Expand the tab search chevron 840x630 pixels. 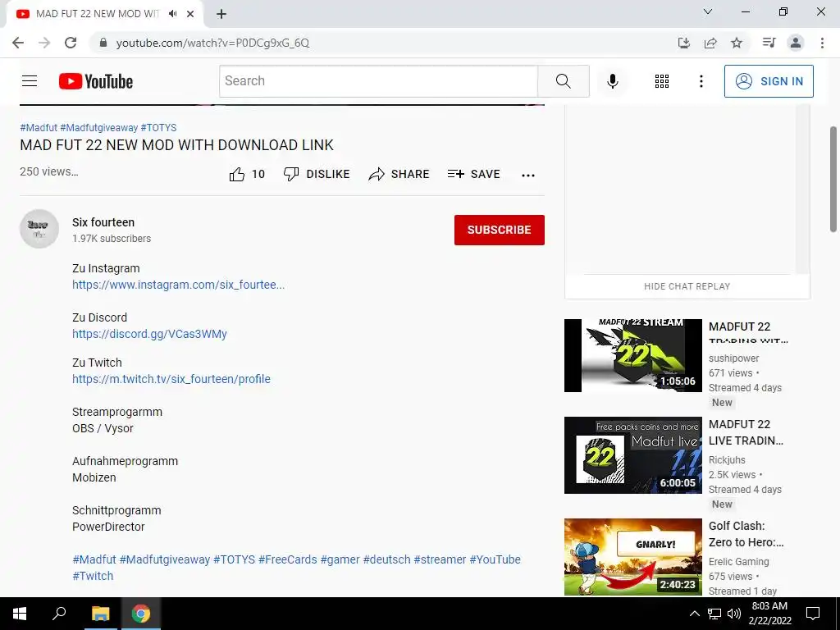[708, 11]
